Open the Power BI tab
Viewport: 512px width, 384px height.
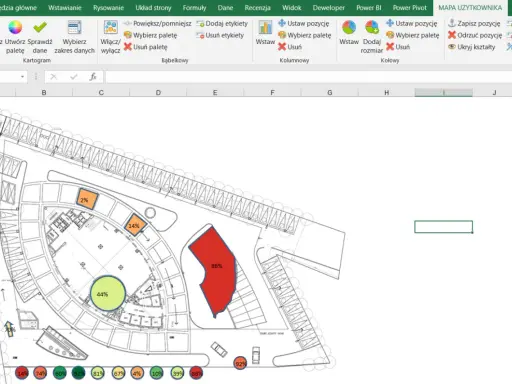click(369, 8)
